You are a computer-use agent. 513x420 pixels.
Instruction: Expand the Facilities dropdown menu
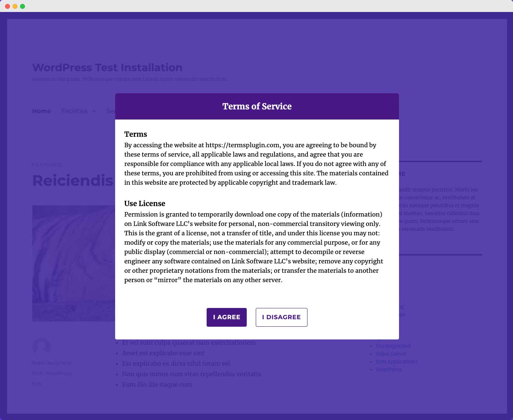point(93,111)
